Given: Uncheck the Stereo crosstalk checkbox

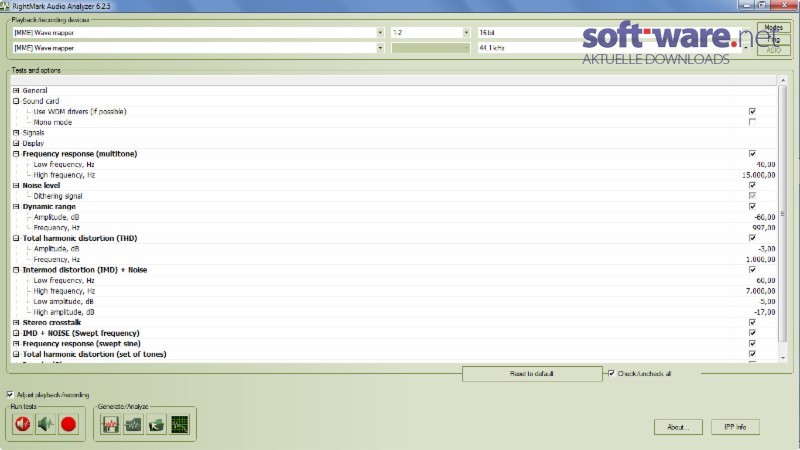Looking at the screenshot, I should [x=752, y=322].
